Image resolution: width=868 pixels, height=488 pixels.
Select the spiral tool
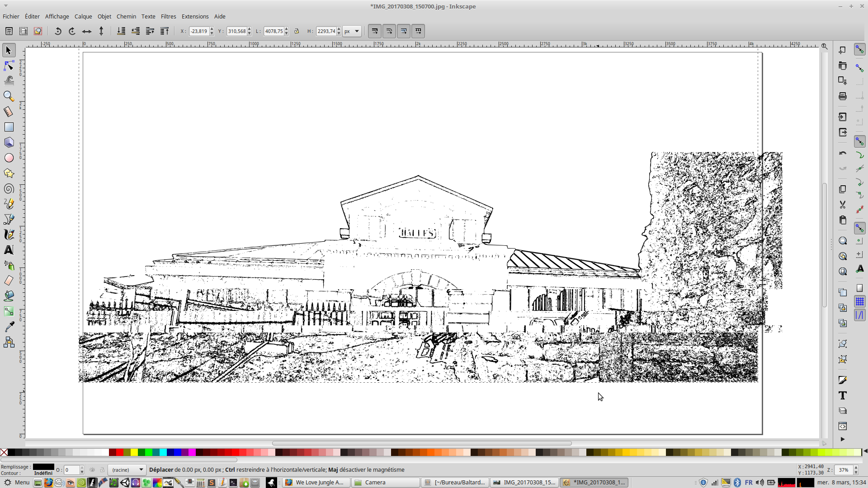9,189
